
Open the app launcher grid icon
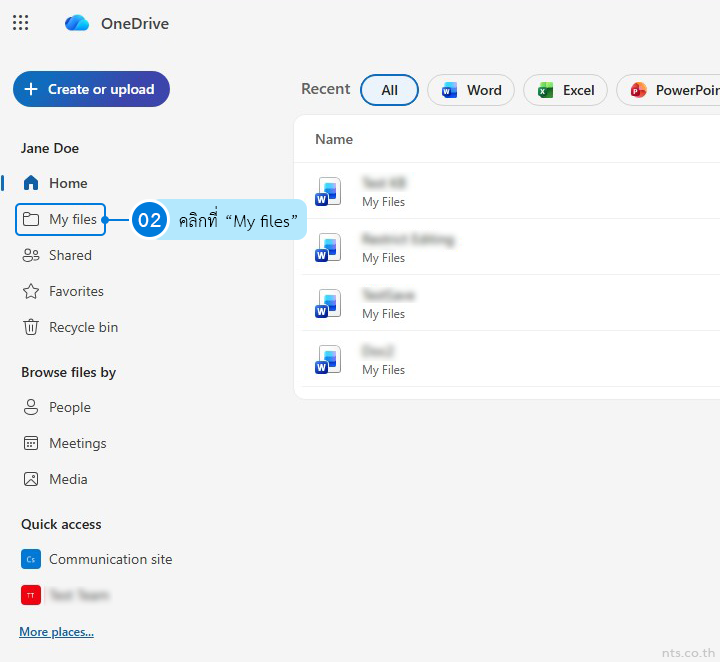coord(20,22)
